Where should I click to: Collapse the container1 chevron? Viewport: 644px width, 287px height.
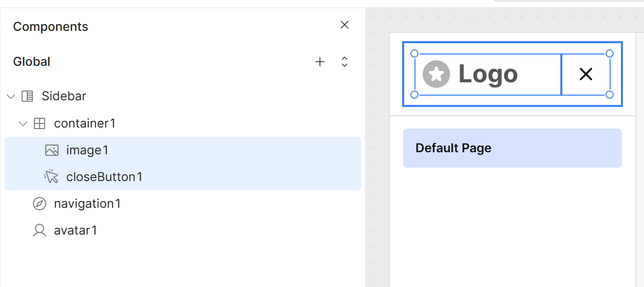[x=23, y=123]
